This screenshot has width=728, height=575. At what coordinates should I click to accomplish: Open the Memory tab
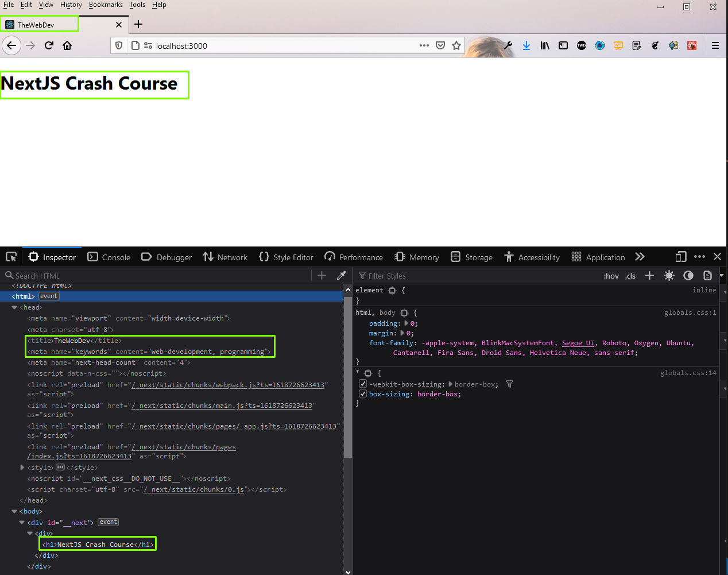click(x=417, y=257)
